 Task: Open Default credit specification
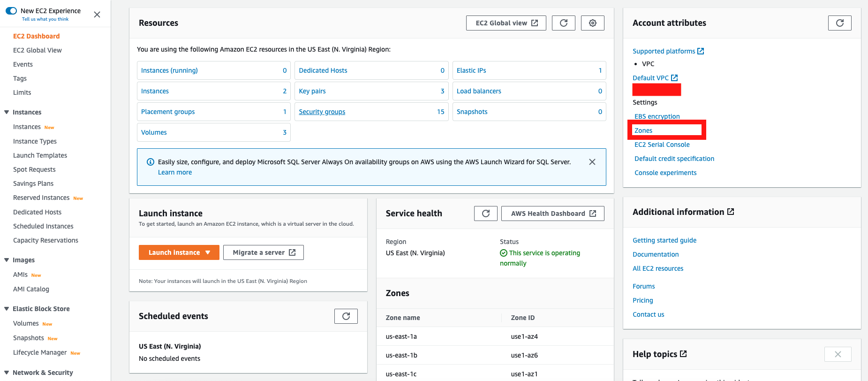coord(674,159)
